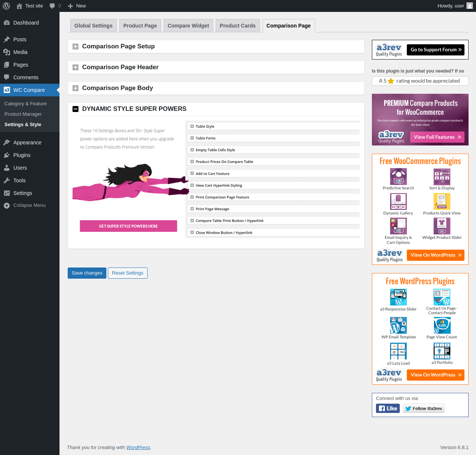Open the Sort & Display plugin icon
Viewport: 476px width, 455px height.
click(x=442, y=177)
